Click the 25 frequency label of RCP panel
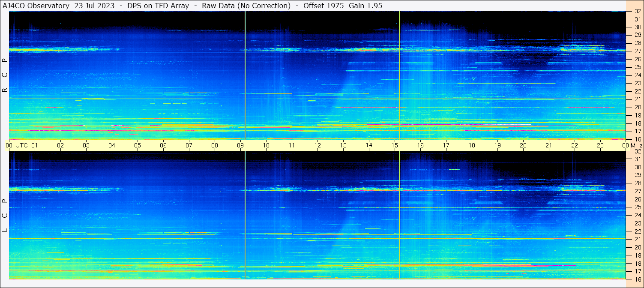The width and height of the screenshot is (644, 288). click(637, 67)
